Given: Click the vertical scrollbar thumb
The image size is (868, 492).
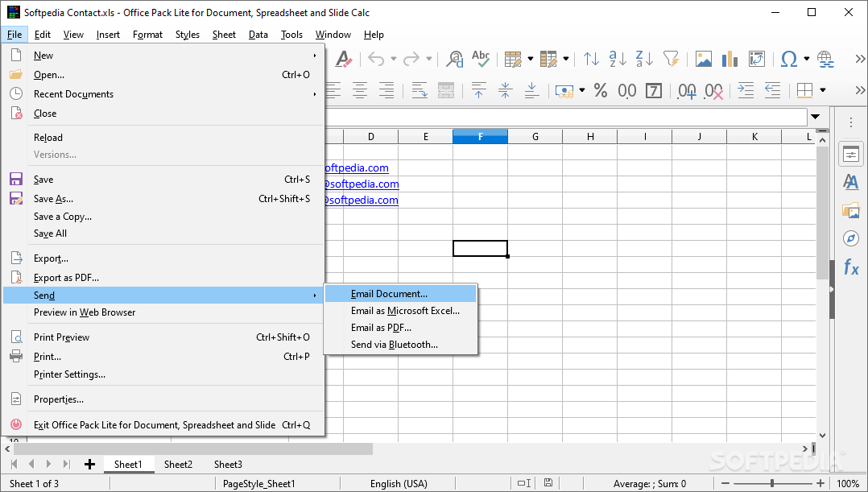Looking at the screenshot, I should pos(822,213).
